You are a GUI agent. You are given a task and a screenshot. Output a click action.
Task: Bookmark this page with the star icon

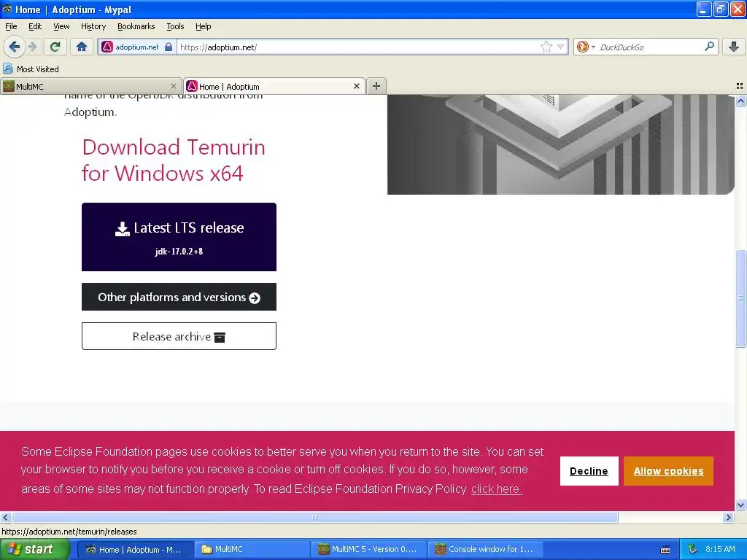546,47
